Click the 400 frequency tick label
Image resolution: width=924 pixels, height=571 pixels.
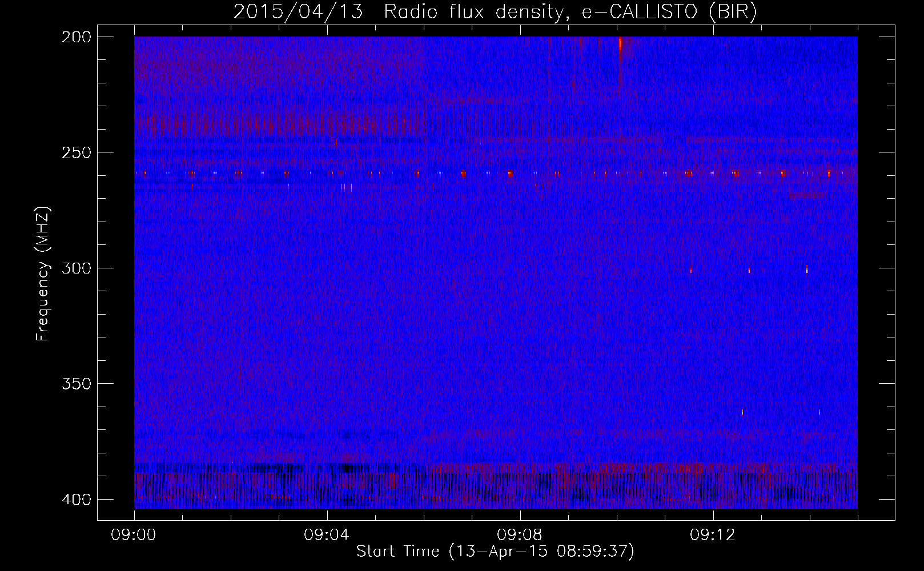77,499
